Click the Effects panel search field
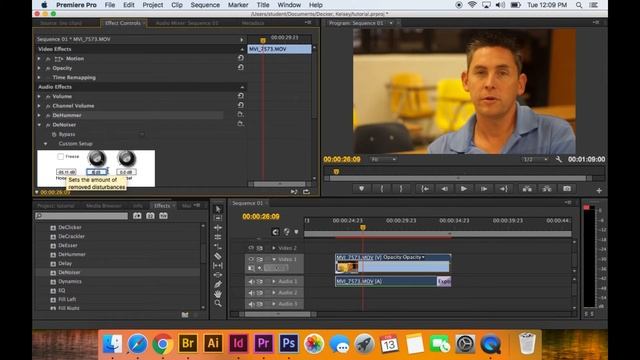Screen dimensions: 640x360 click(82, 216)
